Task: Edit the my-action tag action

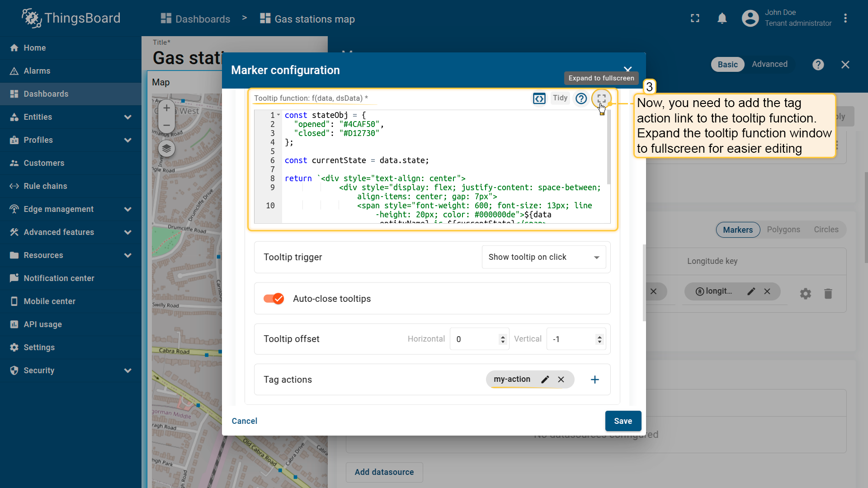Action: pos(545,380)
